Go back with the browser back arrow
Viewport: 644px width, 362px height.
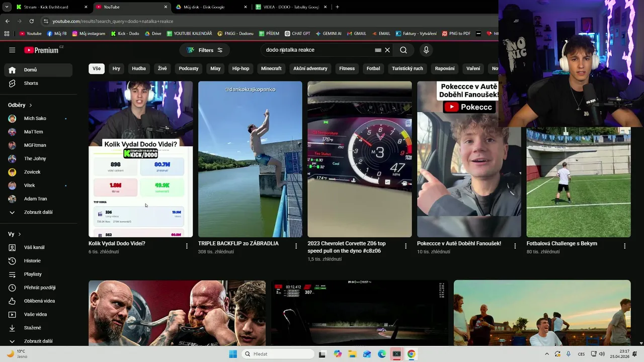7,21
